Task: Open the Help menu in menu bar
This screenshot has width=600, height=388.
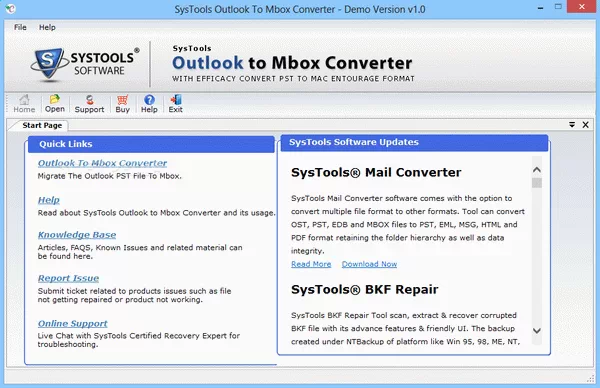Action: click(47, 27)
